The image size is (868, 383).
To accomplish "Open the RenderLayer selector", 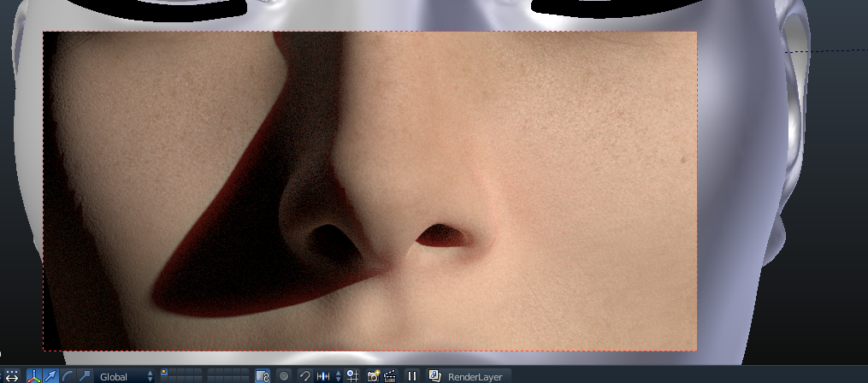I will pyautogui.click(x=468, y=376).
